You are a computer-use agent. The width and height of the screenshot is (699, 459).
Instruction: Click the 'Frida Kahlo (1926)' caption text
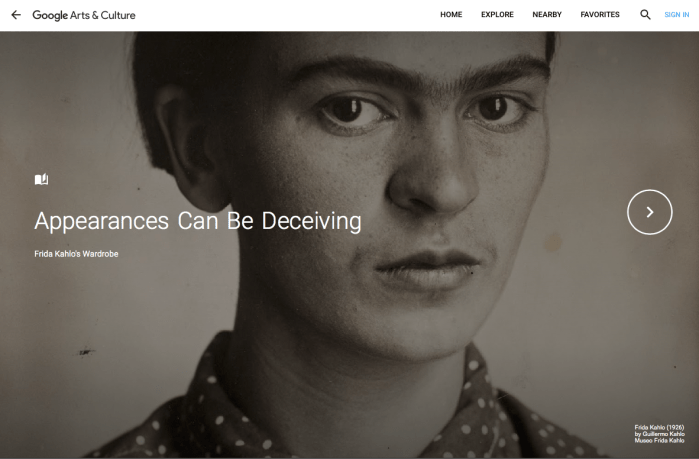pyautogui.click(x=659, y=427)
